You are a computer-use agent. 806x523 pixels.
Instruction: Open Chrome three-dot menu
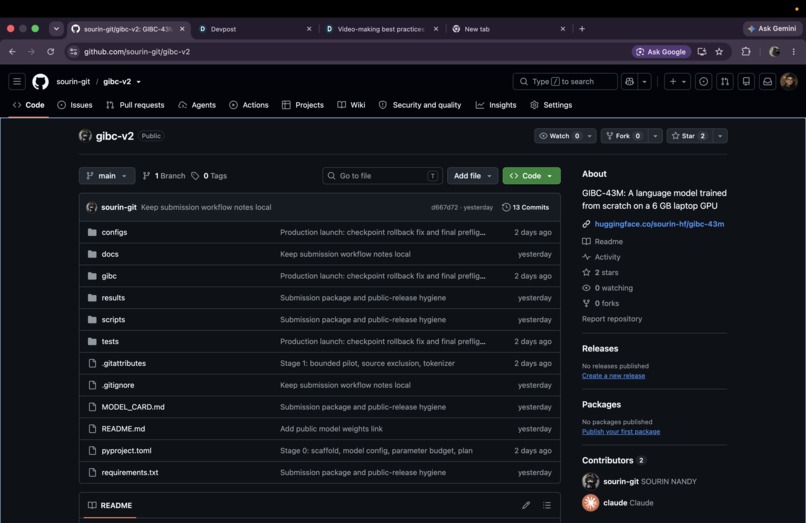click(x=794, y=51)
